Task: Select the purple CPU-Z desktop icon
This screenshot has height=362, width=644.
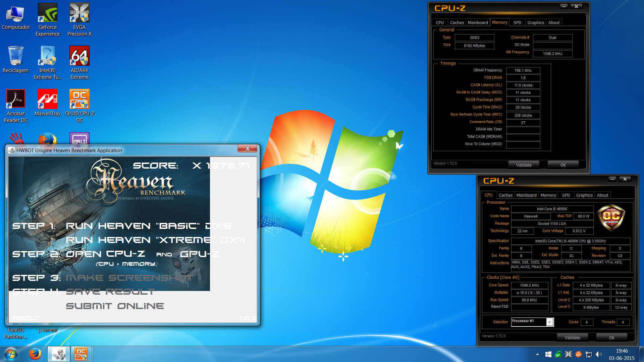Action: pyautogui.click(x=79, y=138)
